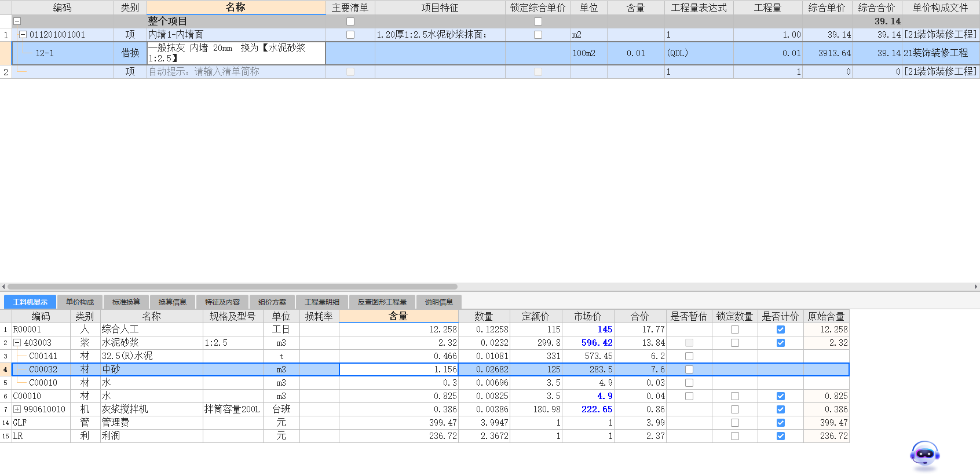Uncheck 是否计价 for 管理费 row
The height and width of the screenshot is (476, 980).
click(781, 423)
